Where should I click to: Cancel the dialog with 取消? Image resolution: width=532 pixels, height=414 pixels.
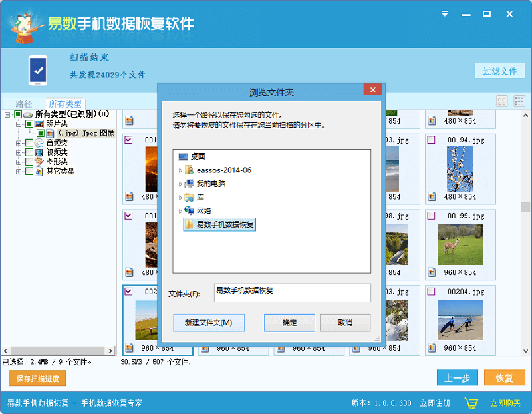click(345, 323)
